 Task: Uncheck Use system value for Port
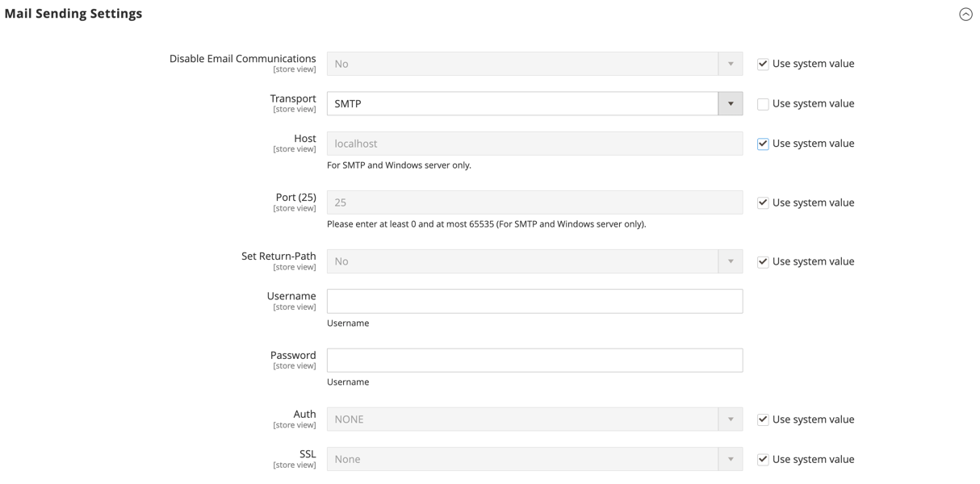pos(763,202)
